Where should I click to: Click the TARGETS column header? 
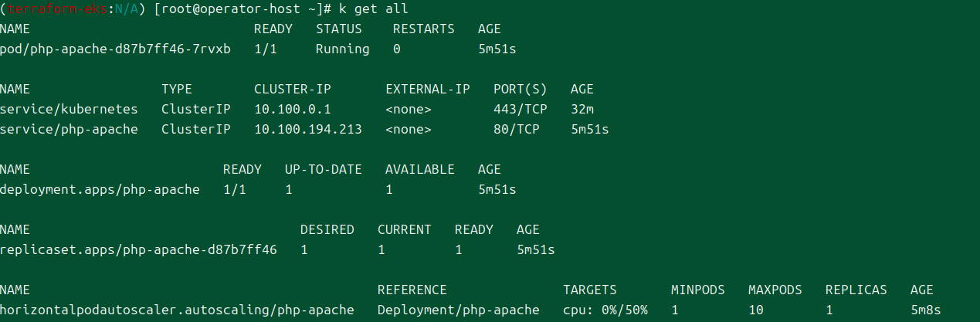coord(590,290)
